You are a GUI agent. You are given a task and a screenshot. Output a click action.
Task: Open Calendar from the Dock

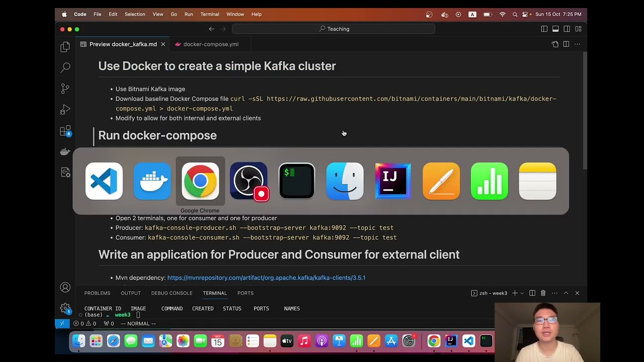[x=217, y=341]
